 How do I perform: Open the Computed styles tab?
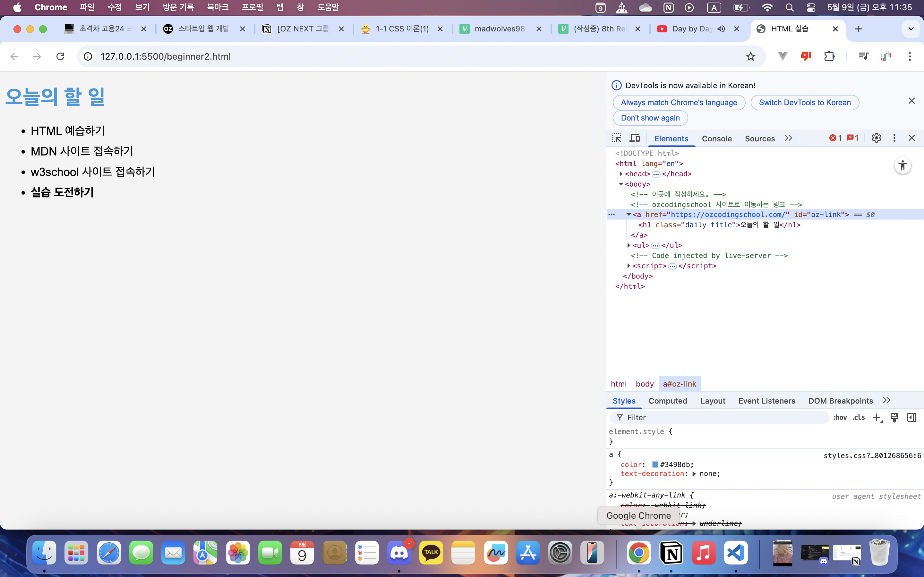(667, 401)
